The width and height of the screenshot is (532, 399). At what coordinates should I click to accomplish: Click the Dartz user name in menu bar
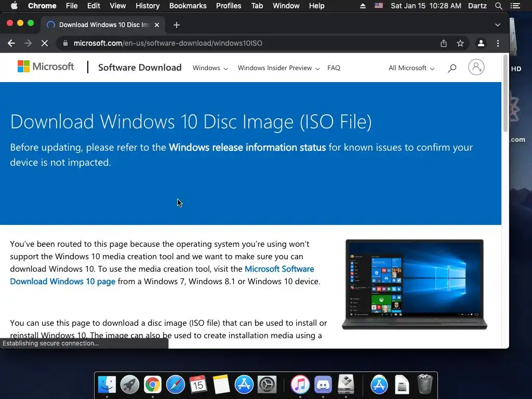(477, 6)
